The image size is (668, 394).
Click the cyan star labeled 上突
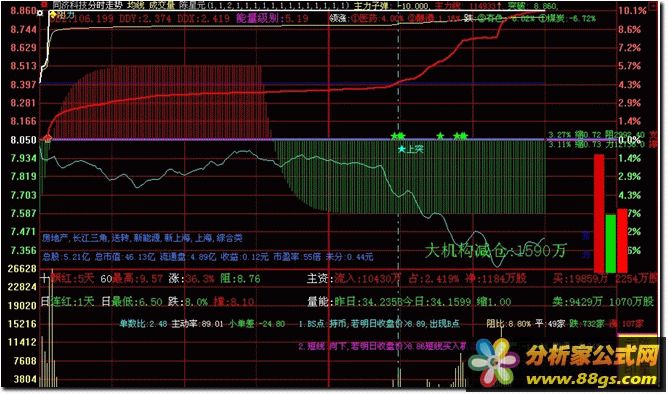[401, 150]
